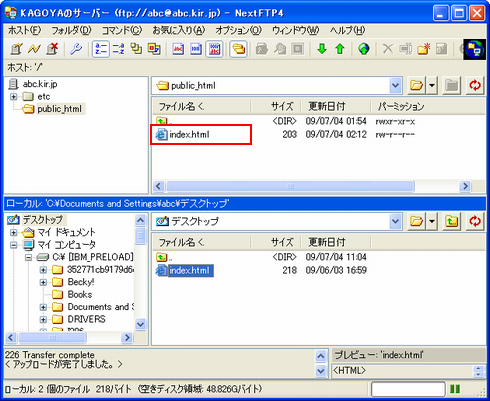Click the globe browser icon
Screen dimensions: 490x401
pos(364,49)
